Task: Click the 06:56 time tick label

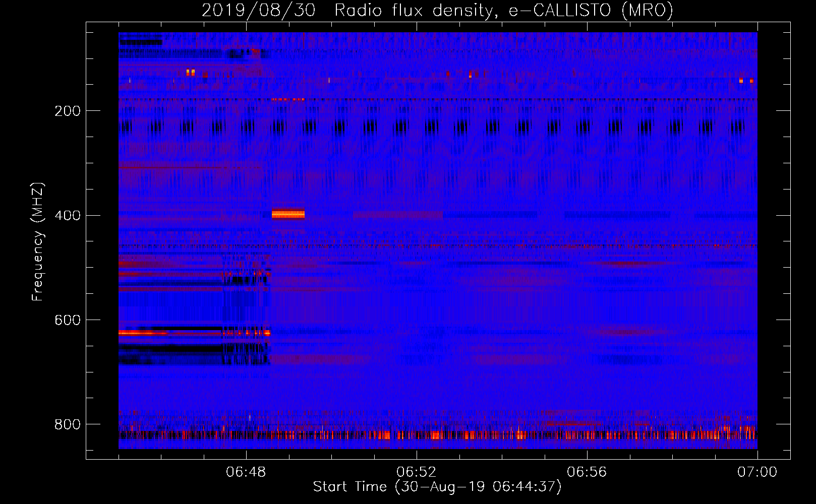Action: [587, 472]
